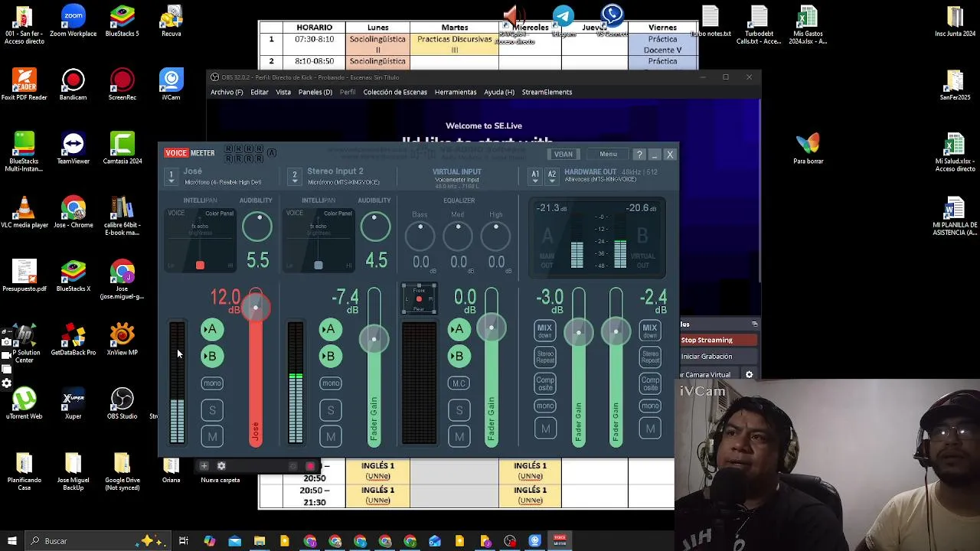
Task: Open Editar menu in OBS
Action: coord(260,92)
